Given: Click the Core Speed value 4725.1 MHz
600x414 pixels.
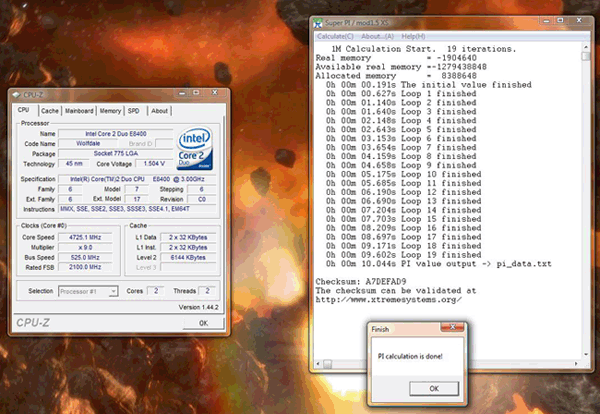Looking at the screenshot, I should (85, 237).
